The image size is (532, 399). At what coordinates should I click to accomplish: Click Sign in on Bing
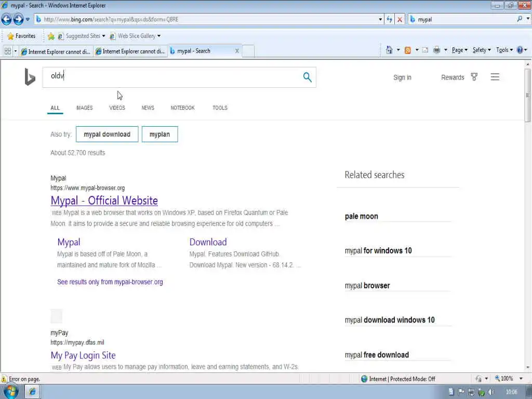click(403, 78)
